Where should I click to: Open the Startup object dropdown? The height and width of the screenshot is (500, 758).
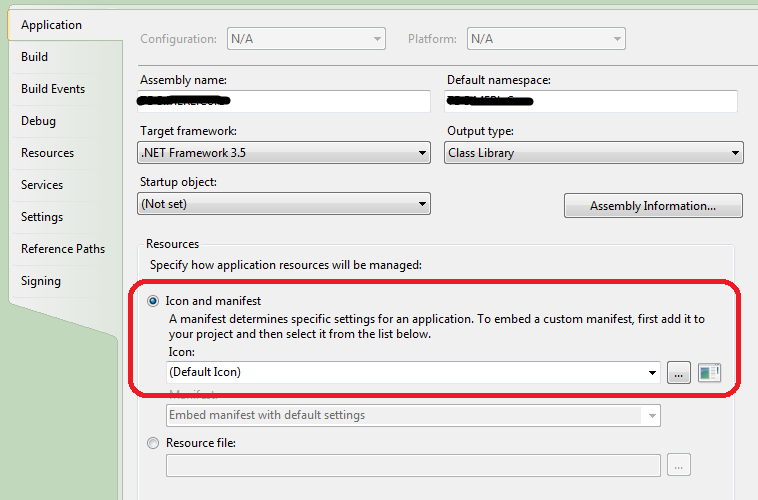click(x=284, y=204)
